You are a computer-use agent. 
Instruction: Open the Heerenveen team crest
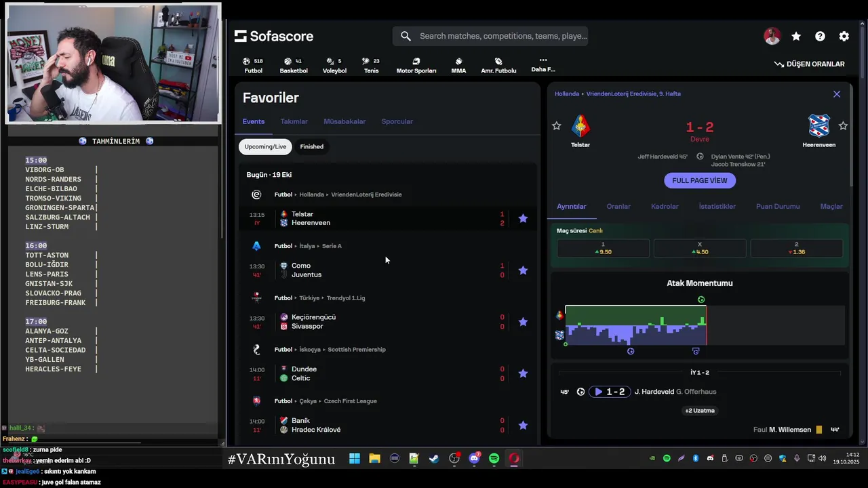(819, 126)
